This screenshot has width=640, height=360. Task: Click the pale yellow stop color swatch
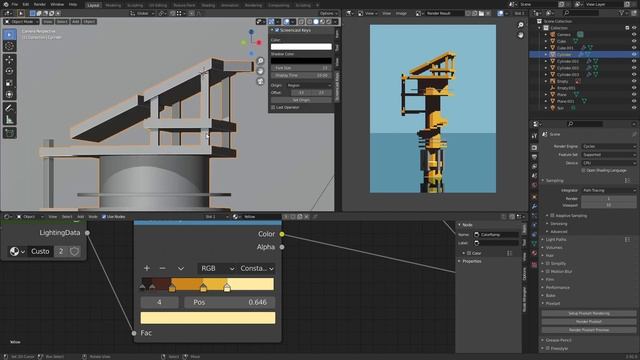click(x=208, y=318)
